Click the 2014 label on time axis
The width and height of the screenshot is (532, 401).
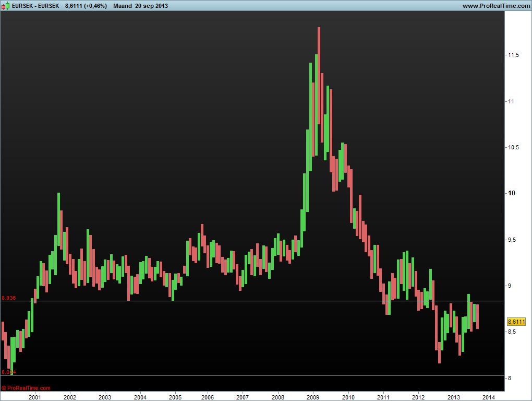point(489,397)
